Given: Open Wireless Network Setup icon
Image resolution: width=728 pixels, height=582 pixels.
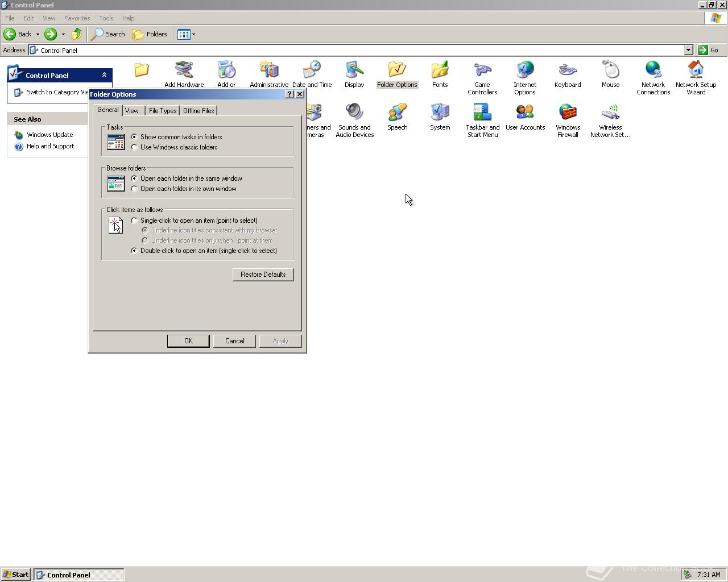Looking at the screenshot, I should click(610, 120).
